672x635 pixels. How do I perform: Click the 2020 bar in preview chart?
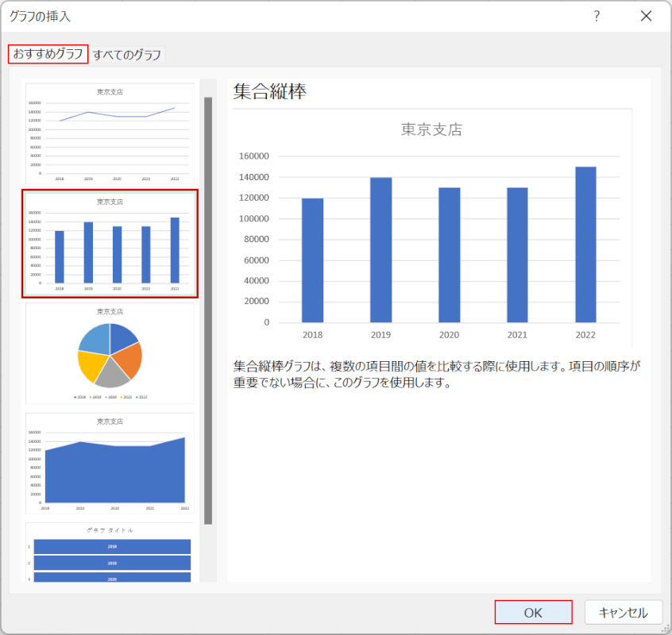pos(449,256)
